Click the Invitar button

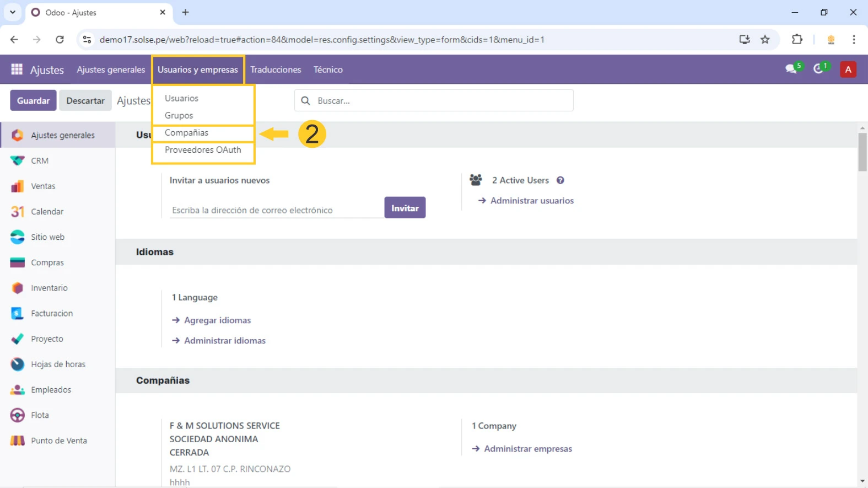coord(405,208)
